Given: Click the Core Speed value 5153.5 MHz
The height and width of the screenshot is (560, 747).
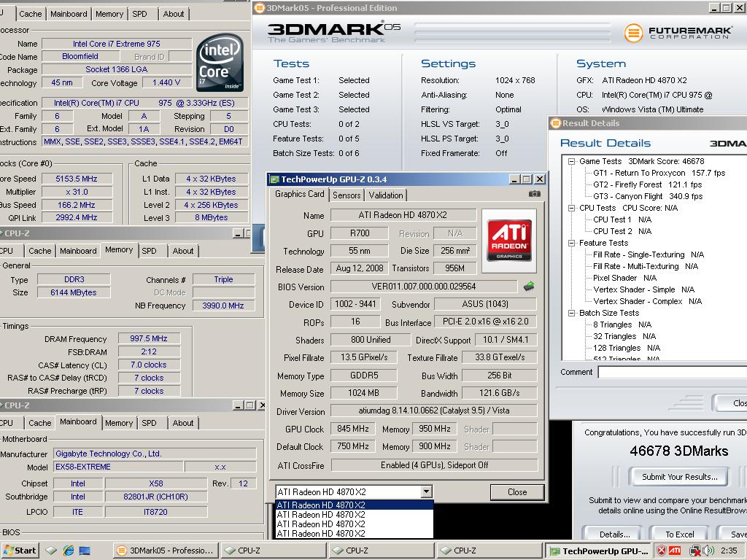Looking at the screenshot, I should tap(77, 179).
